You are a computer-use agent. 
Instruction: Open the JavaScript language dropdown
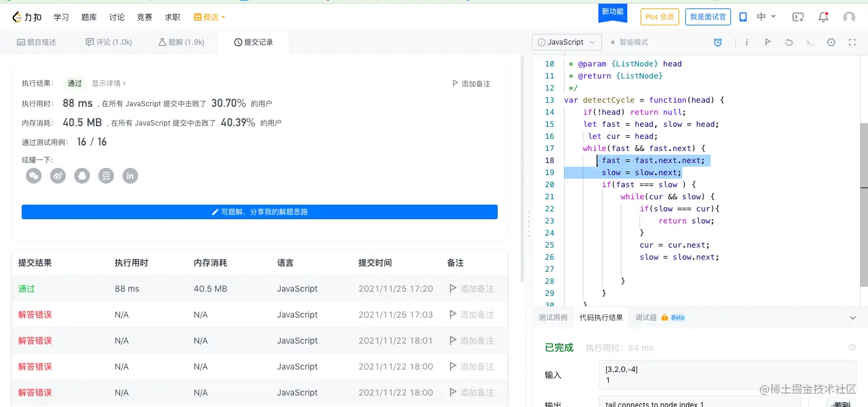567,42
